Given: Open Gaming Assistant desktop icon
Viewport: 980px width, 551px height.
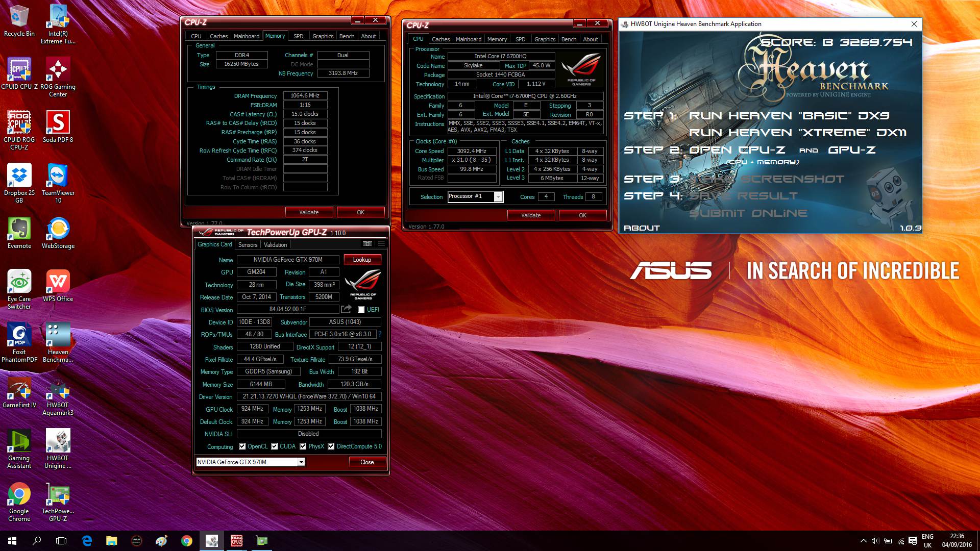Looking at the screenshot, I should tap(19, 449).
